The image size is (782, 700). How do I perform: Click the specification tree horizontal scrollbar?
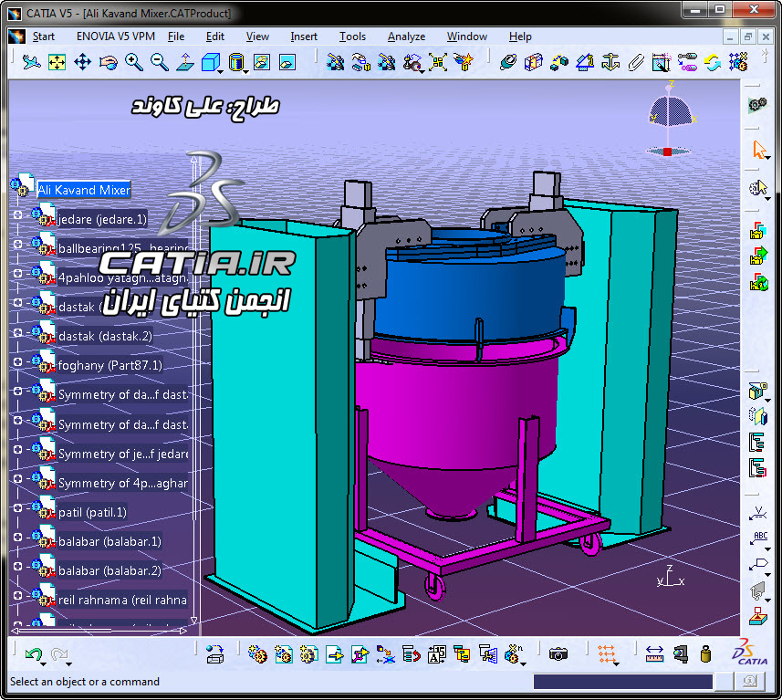(99, 632)
